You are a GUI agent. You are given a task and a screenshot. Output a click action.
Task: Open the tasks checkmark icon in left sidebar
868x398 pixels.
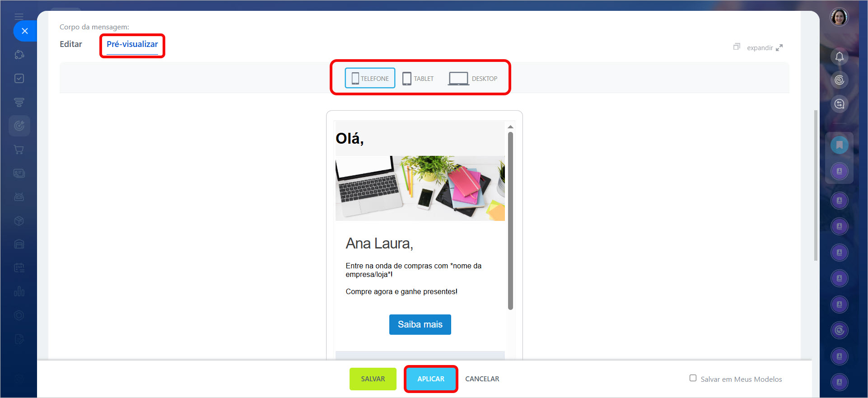[x=19, y=79]
